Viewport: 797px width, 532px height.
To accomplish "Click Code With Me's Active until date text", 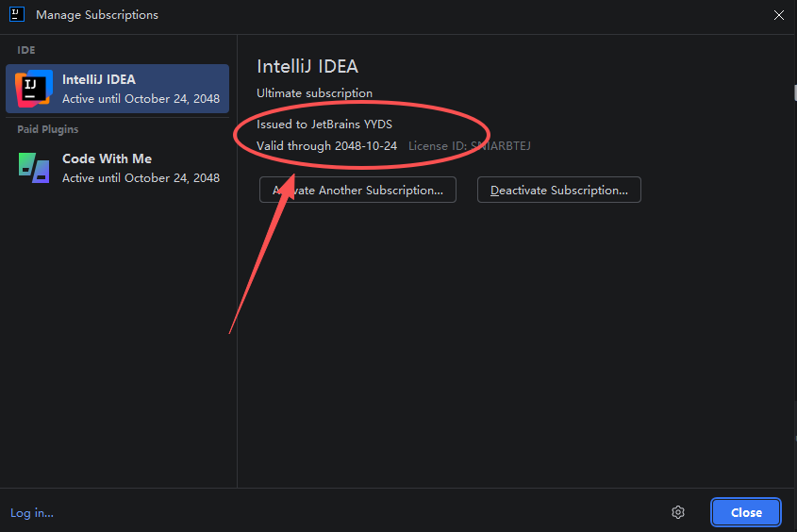I will (141, 178).
